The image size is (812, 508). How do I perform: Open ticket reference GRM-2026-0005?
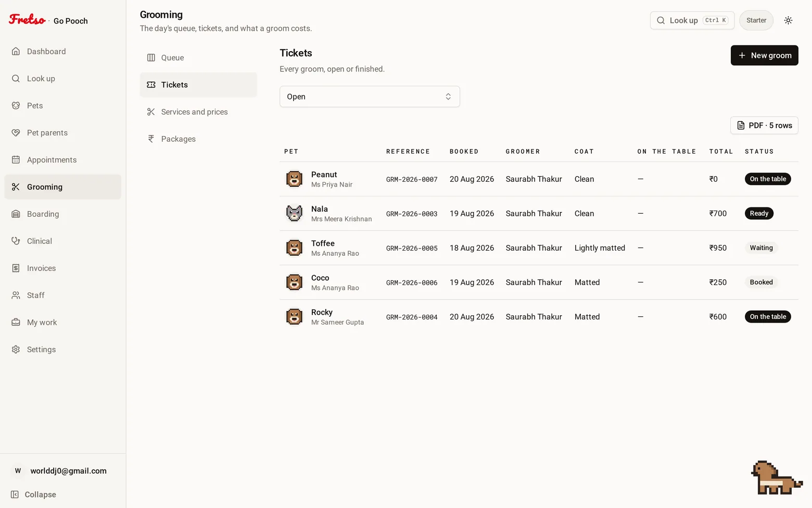point(412,248)
